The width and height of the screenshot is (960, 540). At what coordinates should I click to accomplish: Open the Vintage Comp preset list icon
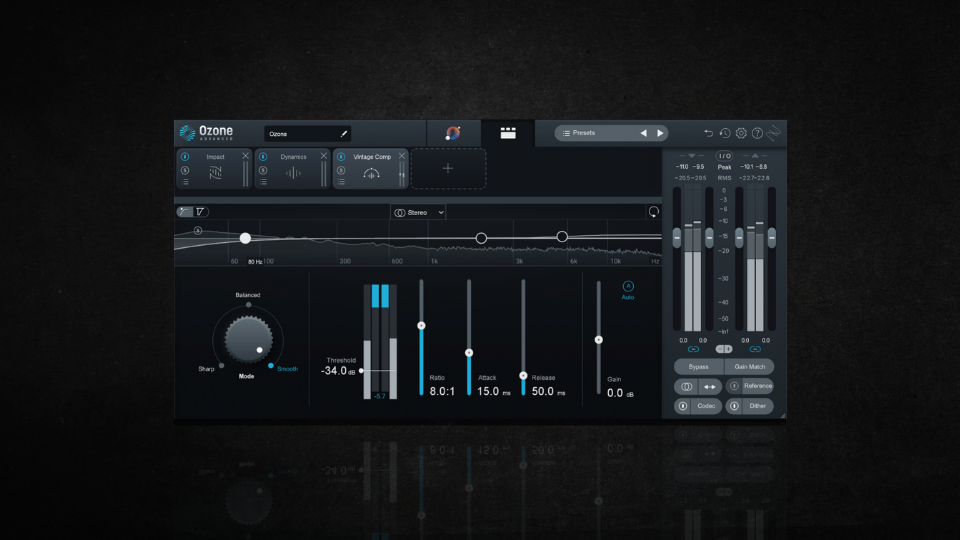[341, 182]
